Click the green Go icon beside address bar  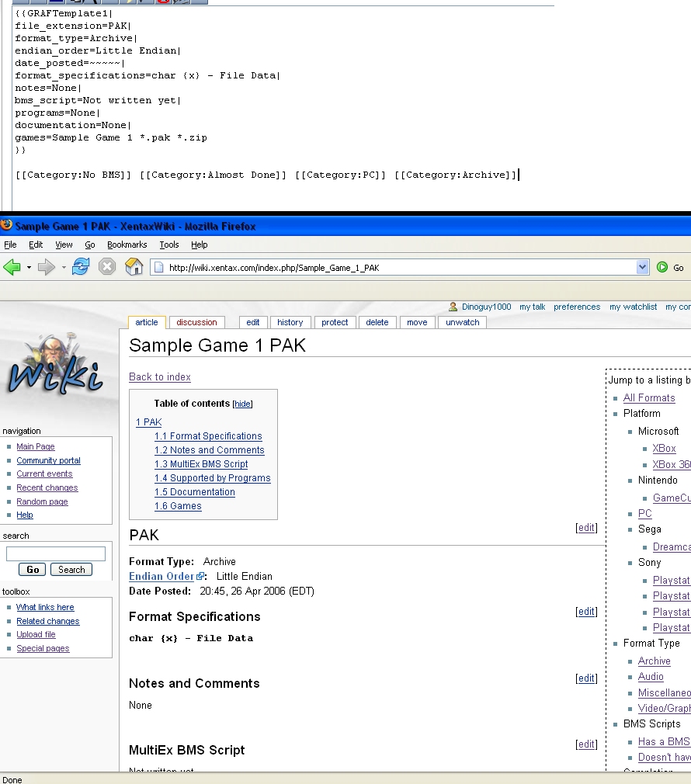[662, 267]
